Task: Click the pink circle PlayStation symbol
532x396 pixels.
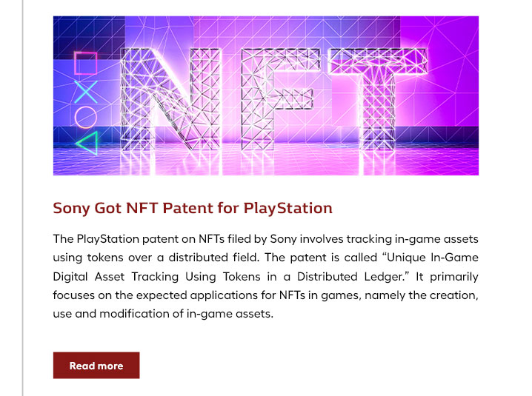Action: [x=85, y=117]
